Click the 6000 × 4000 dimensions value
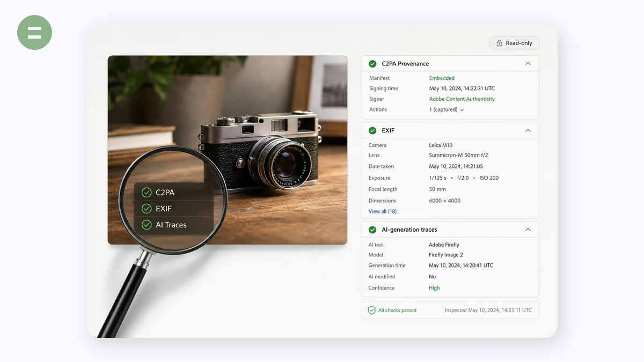The image size is (644, 362). 444,201
